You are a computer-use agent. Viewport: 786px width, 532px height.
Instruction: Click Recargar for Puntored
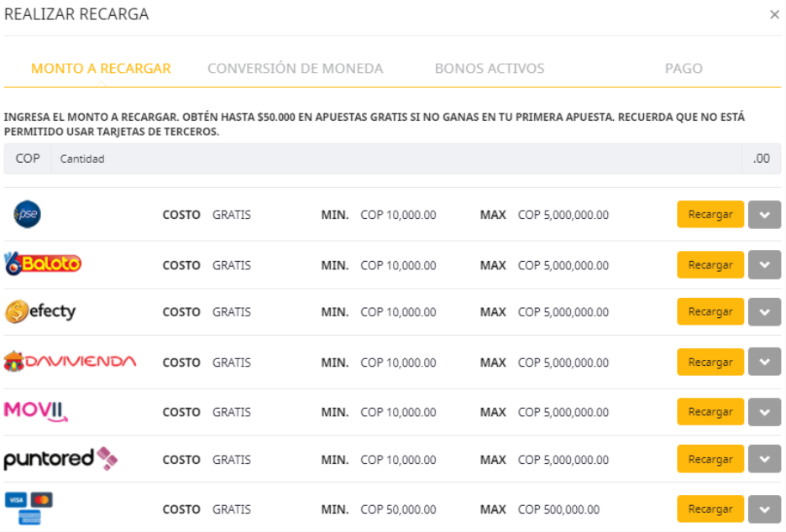710,459
